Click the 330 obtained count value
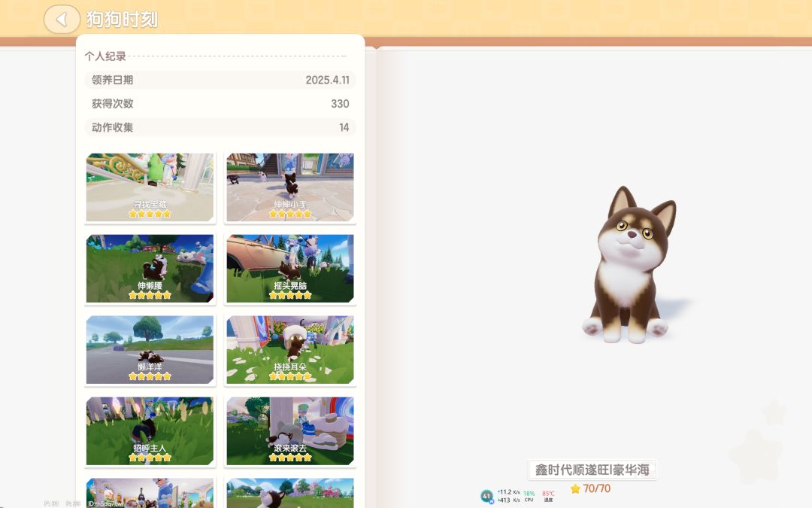The height and width of the screenshot is (508, 812). click(340, 104)
